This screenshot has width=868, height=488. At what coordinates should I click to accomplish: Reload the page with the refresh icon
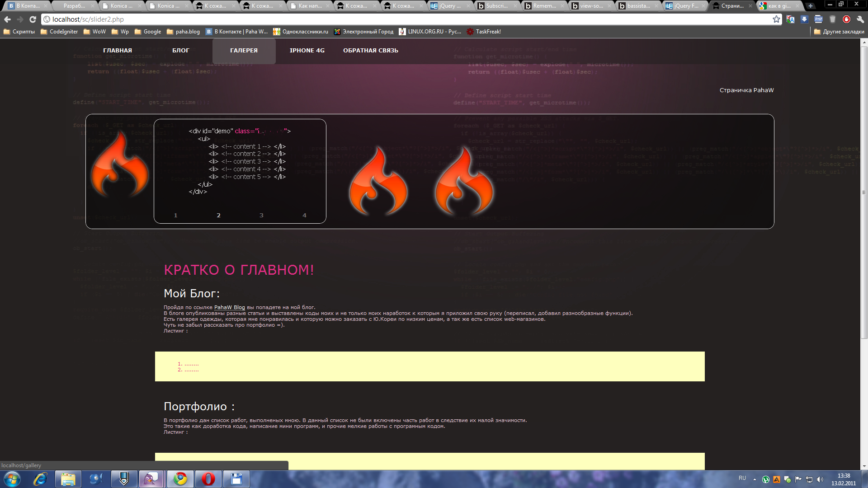click(33, 19)
